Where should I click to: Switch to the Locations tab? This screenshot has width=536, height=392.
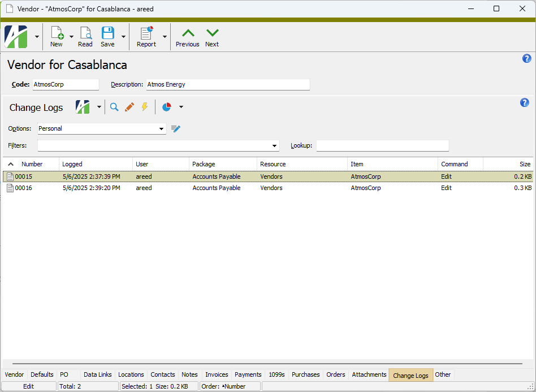(x=131, y=374)
